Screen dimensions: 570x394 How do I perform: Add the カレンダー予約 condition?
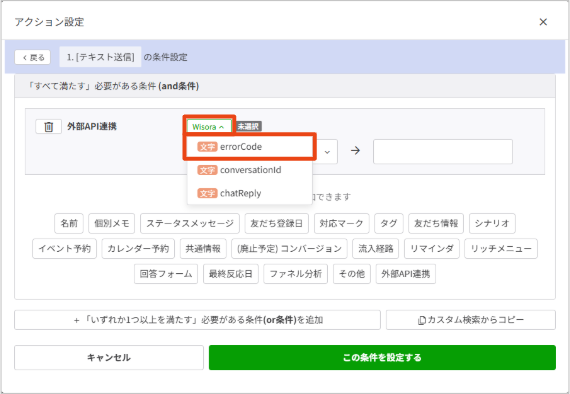138,249
